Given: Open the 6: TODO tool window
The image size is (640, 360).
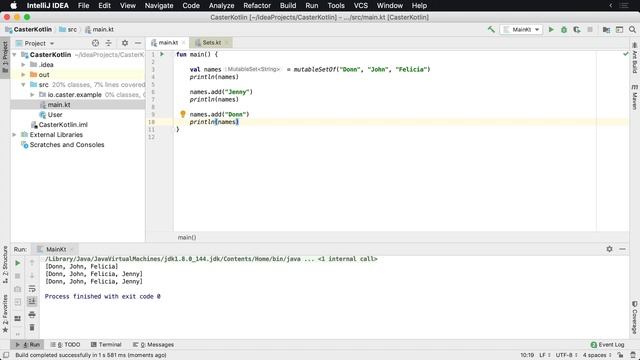Looking at the screenshot, I should pyautogui.click(x=65, y=344).
